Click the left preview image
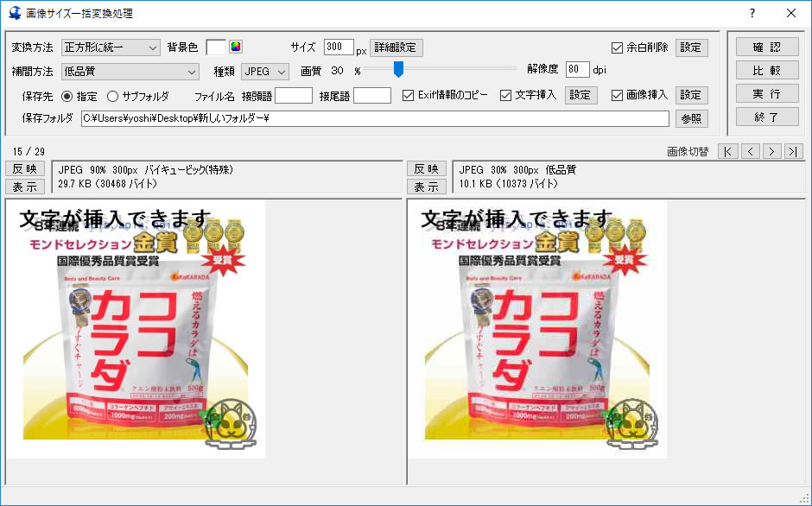The width and height of the screenshot is (812, 506). tap(136, 329)
